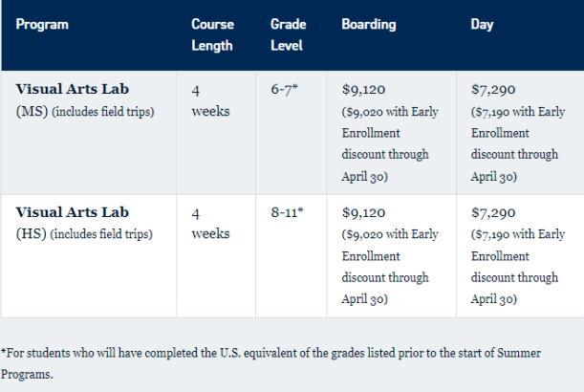Select the 6-7* grade level cell
584x392 pixels.
click(287, 90)
